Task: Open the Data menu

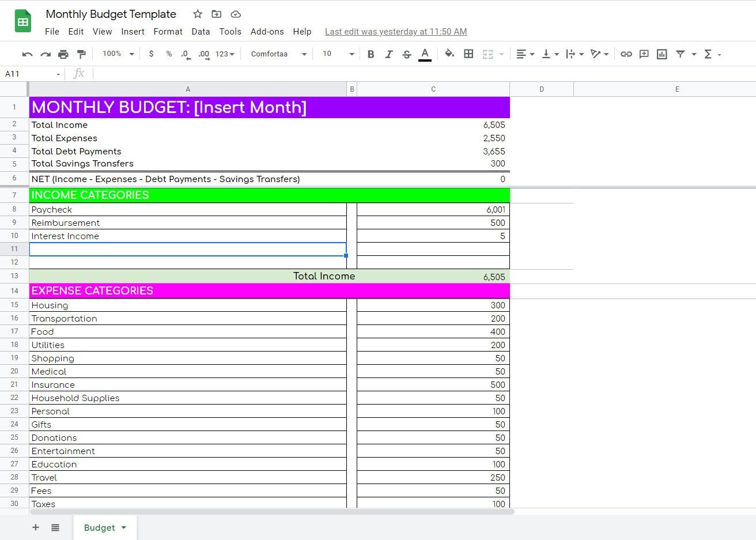Action: 201,32
